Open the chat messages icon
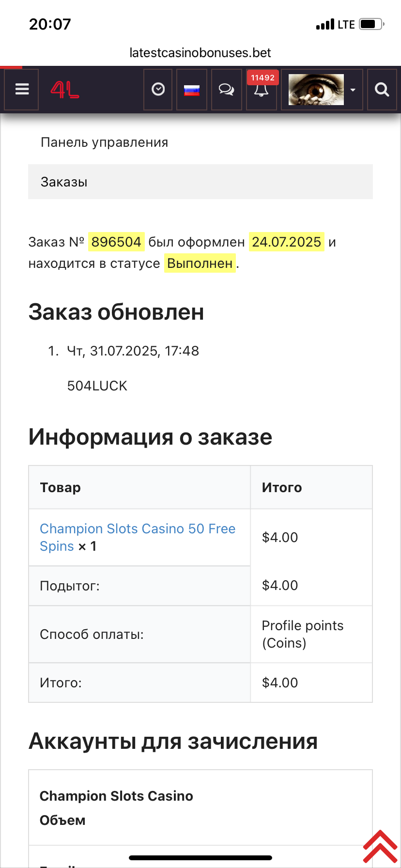The image size is (401, 868). [x=226, y=90]
